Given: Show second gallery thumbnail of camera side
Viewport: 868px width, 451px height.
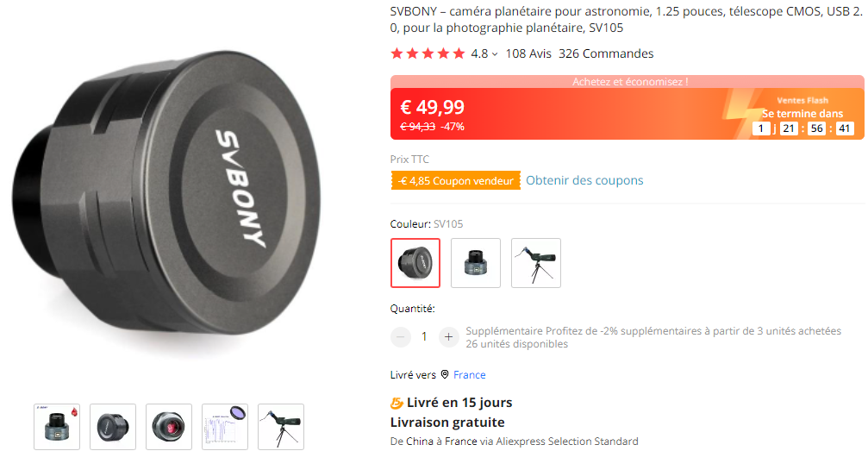Looking at the screenshot, I should 113,427.
